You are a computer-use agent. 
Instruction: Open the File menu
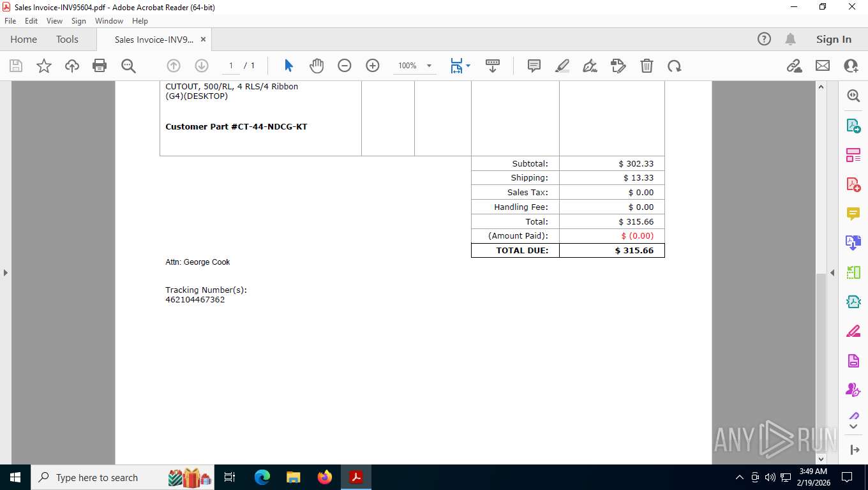click(x=10, y=21)
